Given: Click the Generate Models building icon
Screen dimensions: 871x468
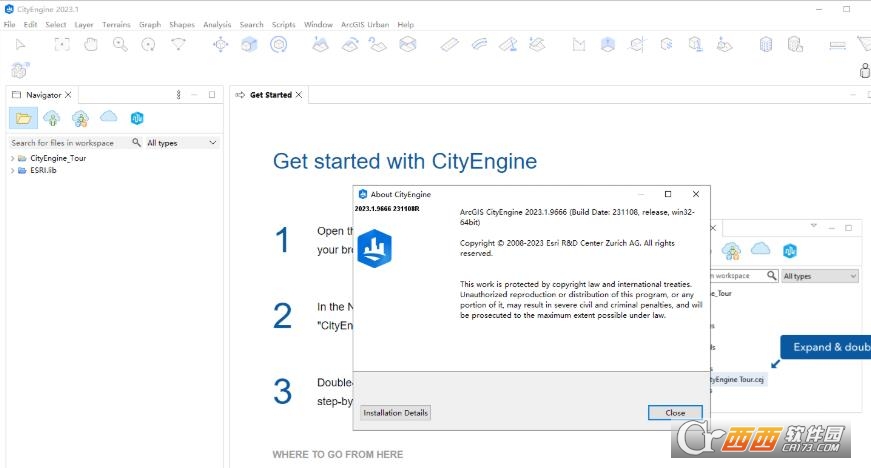Looking at the screenshot, I should click(x=766, y=44).
